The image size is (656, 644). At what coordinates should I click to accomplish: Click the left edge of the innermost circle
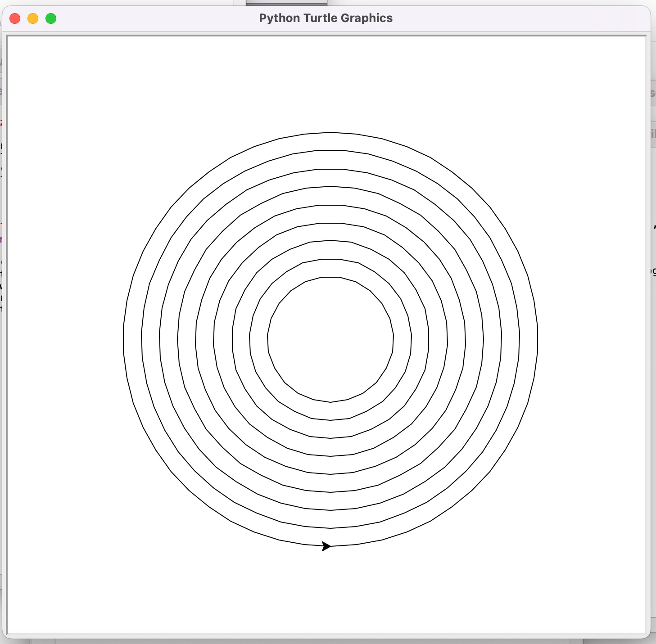pos(268,340)
